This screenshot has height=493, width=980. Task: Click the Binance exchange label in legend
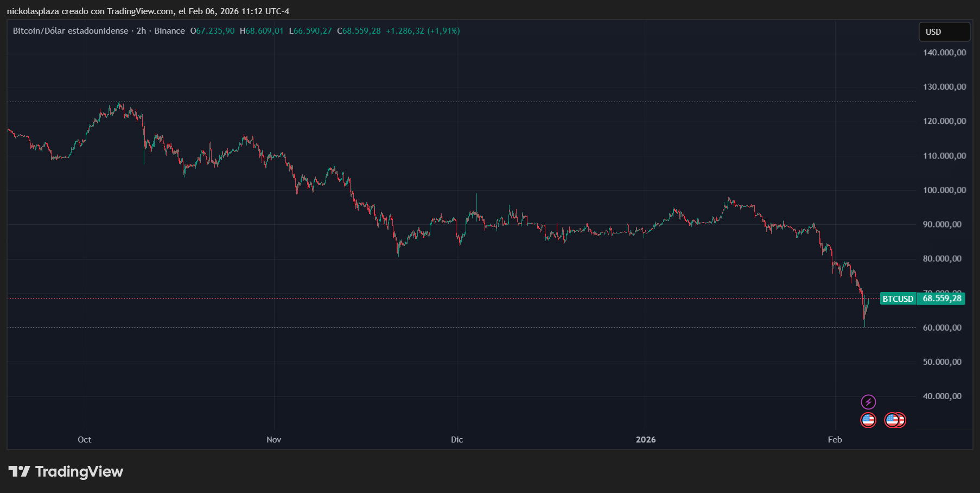click(x=169, y=31)
